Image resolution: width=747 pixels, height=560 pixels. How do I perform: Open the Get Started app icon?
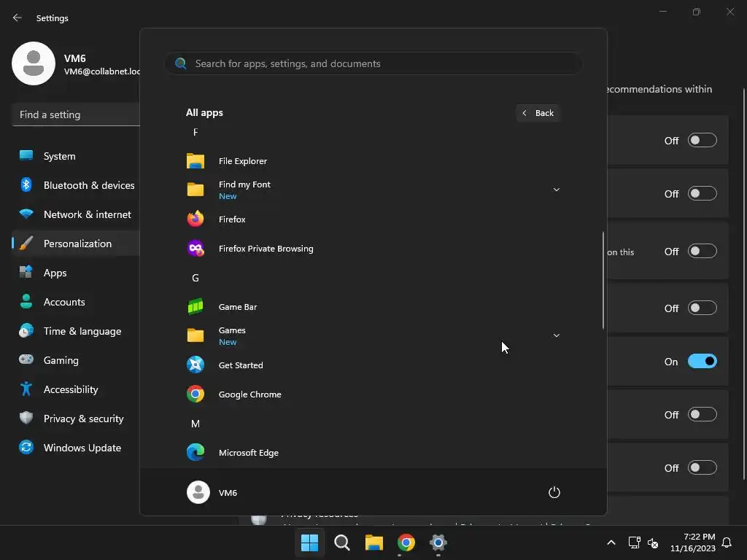tap(196, 365)
